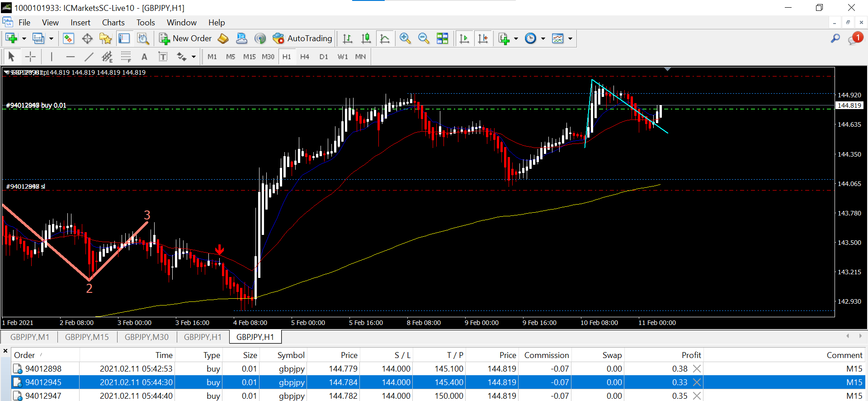Select the Crosshair tool
Viewport: 868px width, 401px height.
(x=30, y=57)
